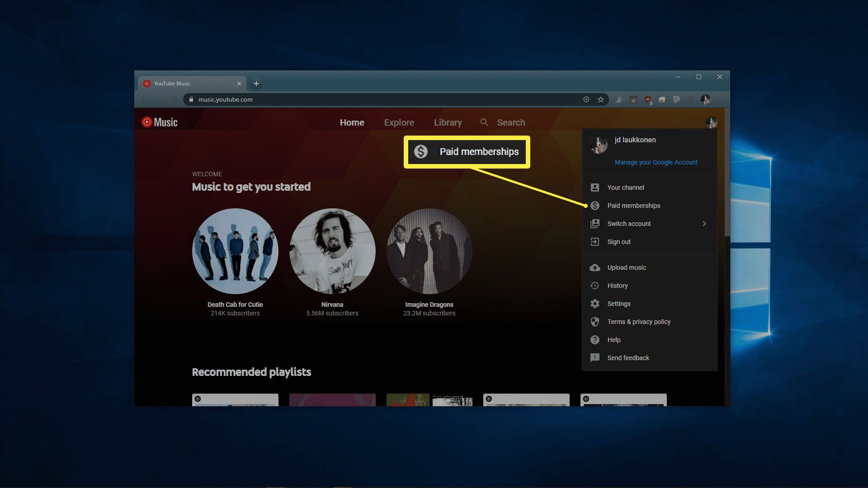Switch to the Library tab
Viewport: 868px width, 488px height.
[448, 122]
